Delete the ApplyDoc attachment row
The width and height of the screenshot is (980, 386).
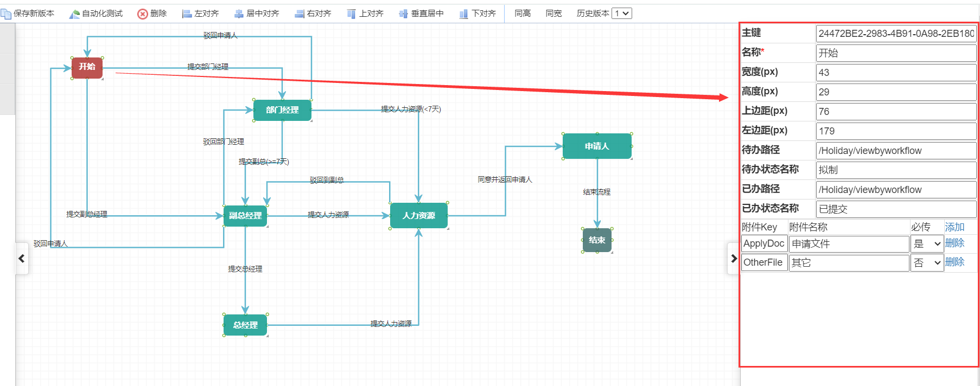tap(954, 243)
